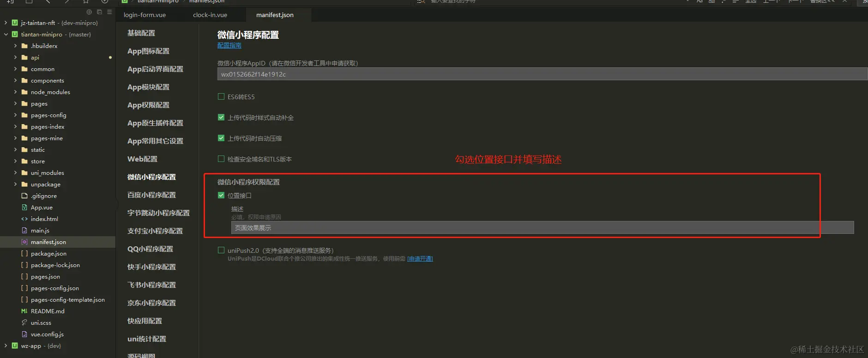Open uni统计配置 section
Screen dimensions: 868x358
pos(146,339)
